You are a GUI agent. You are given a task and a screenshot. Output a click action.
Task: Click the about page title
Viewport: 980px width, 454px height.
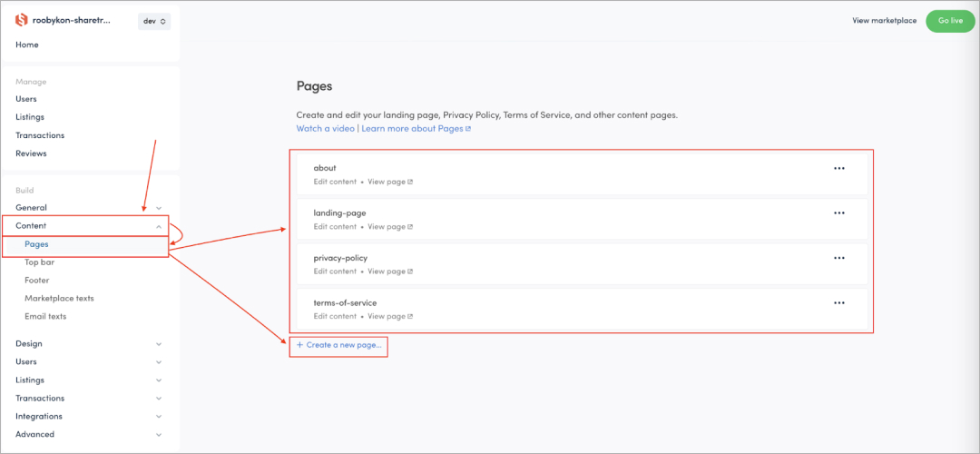[x=325, y=168]
